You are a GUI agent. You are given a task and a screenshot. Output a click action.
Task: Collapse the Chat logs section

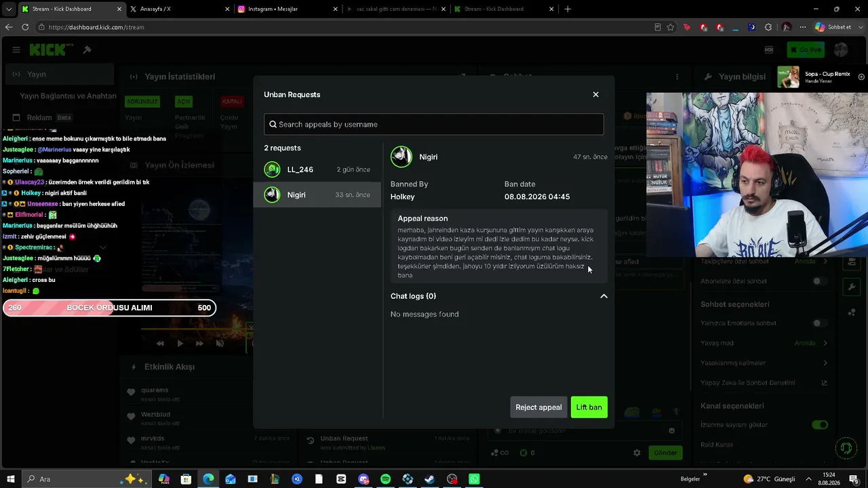[x=604, y=296]
